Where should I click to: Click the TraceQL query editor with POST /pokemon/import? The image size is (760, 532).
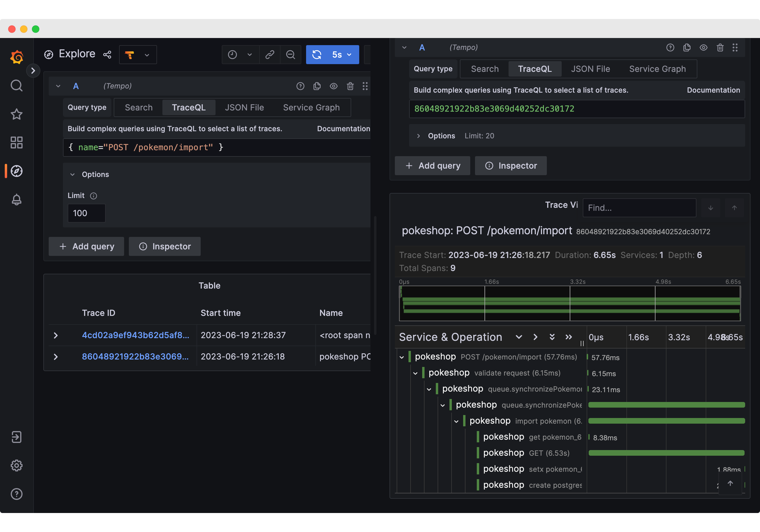(x=217, y=147)
